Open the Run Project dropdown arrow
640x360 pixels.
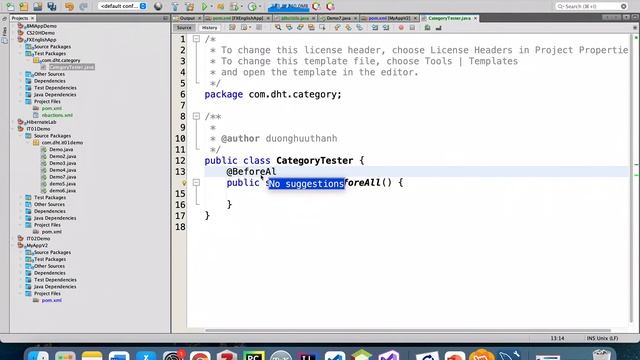click(x=211, y=6)
